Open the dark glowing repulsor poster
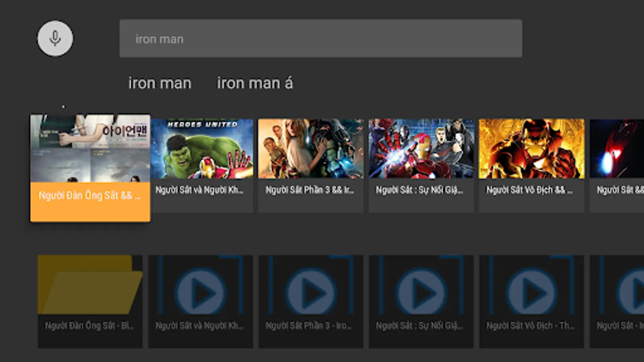The width and height of the screenshot is (644, 362). pyautogui.click(x=617, y=149)
